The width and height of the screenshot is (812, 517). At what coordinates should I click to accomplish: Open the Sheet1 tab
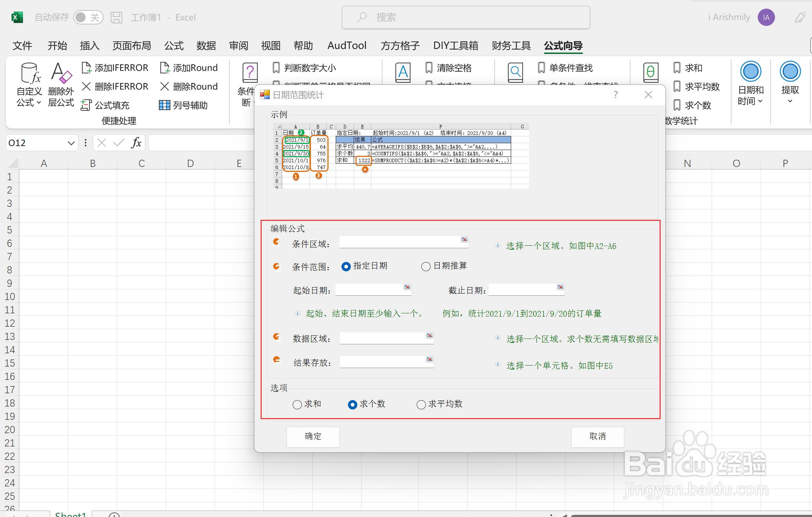coord(70,514)
